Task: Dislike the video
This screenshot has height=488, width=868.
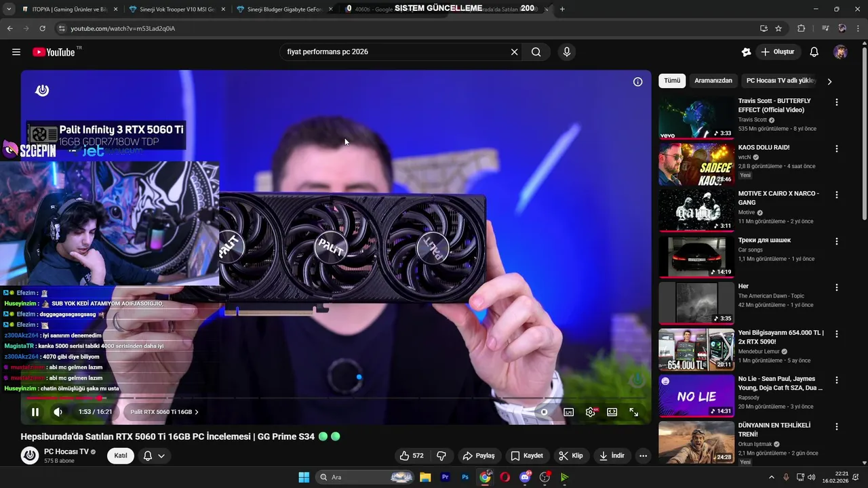Action: click(441, 455)
